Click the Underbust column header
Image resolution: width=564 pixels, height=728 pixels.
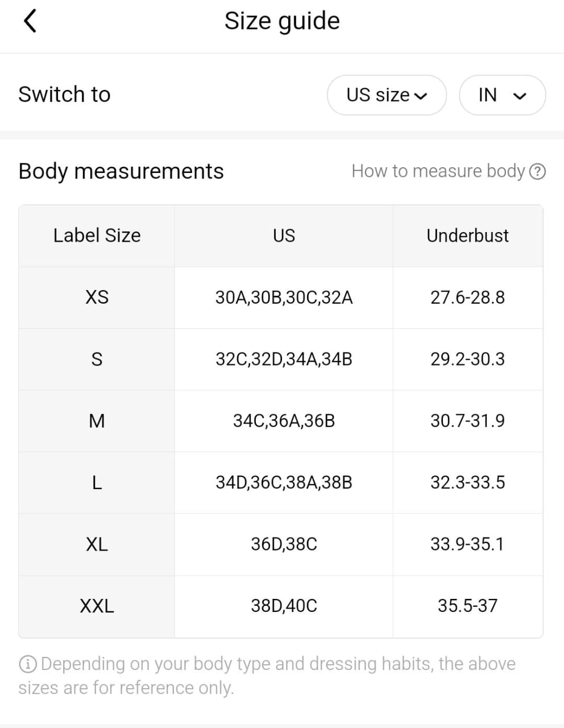(x=467, y=235)
